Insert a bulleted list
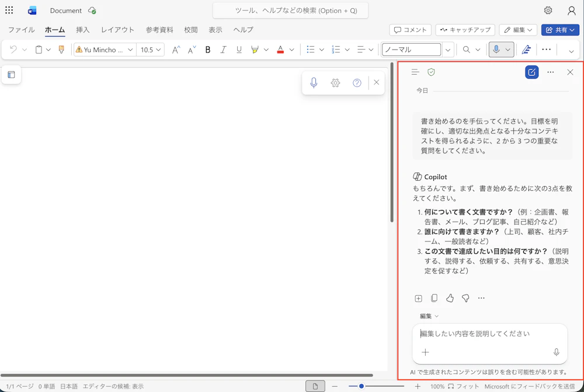Screen dimensions: 584x392 (311, 50)
